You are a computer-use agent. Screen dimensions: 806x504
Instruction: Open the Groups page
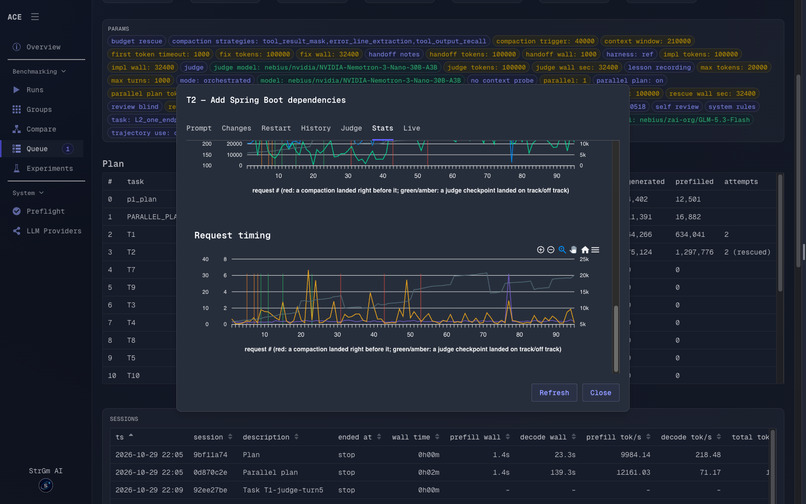point(39,110)
